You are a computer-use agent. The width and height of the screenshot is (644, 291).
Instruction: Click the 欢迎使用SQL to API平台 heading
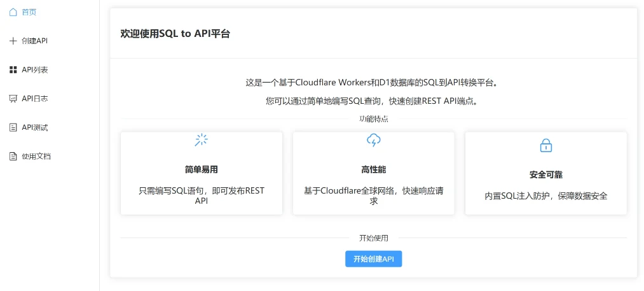(175, 34)
